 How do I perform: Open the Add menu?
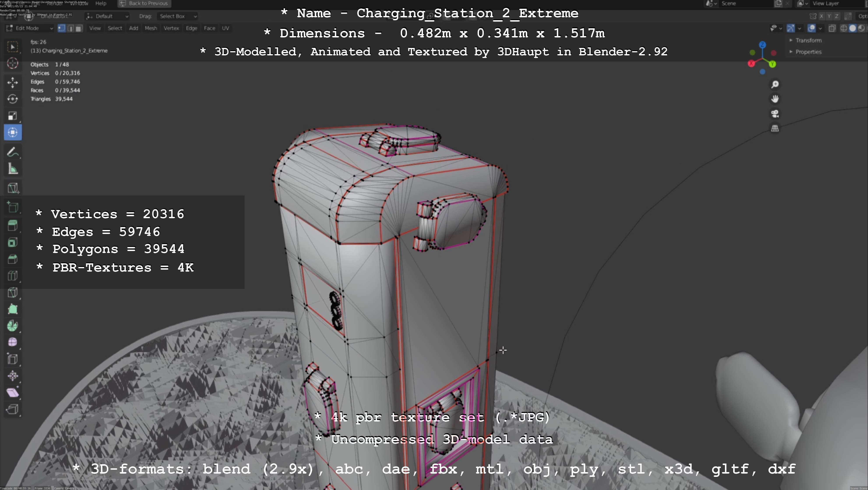click(134, 28)
